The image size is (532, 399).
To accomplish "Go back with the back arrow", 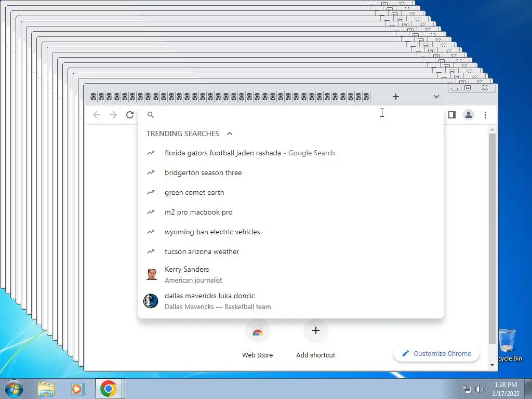I will 97,115.
